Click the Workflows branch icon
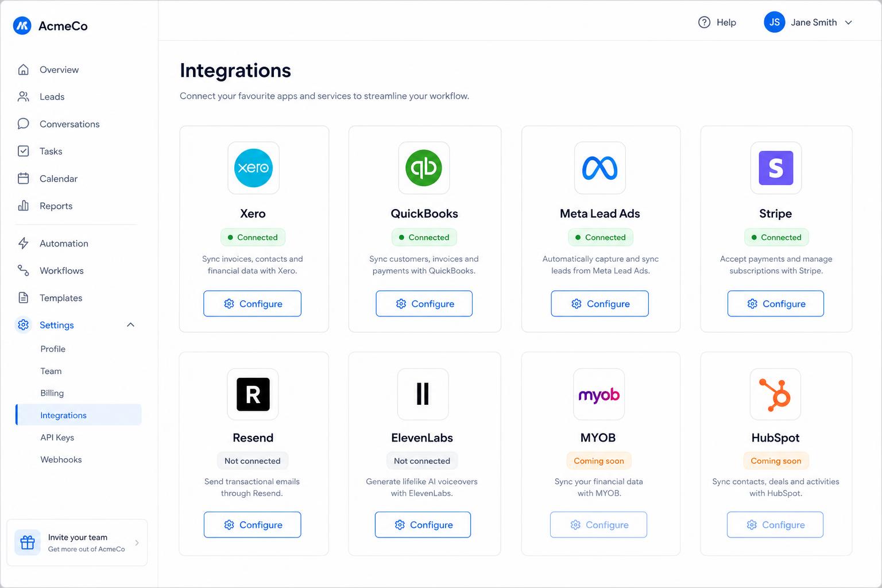Screen dimensions: 882x588 pyautogui.click(x=24, y=270)
